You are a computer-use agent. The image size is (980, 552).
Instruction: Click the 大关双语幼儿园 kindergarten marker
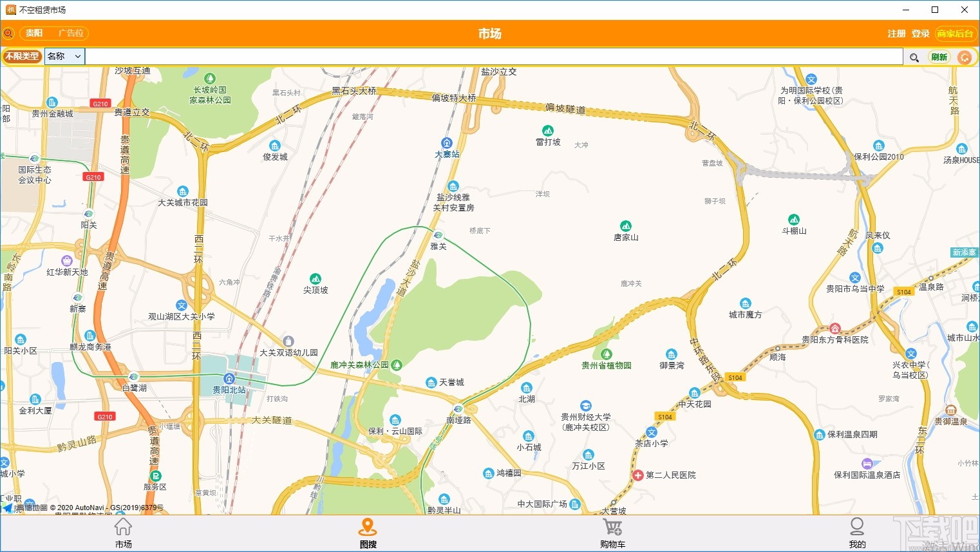(x=288, y=341)
